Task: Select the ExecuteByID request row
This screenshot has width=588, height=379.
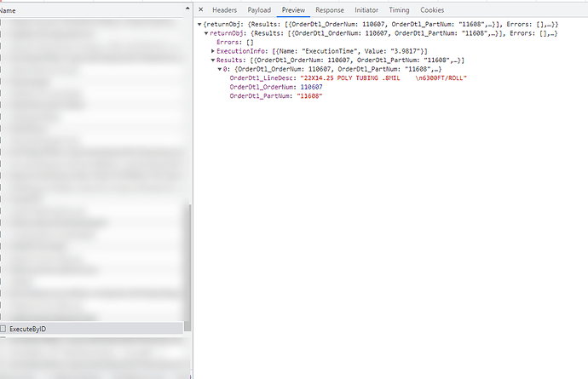Action: (x=91, y=329)
